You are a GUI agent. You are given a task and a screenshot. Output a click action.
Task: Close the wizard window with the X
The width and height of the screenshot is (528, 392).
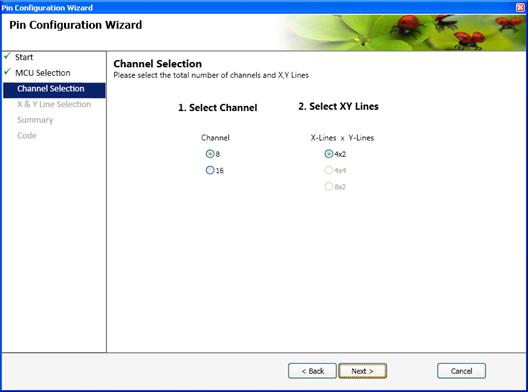[x=521, y=7]
